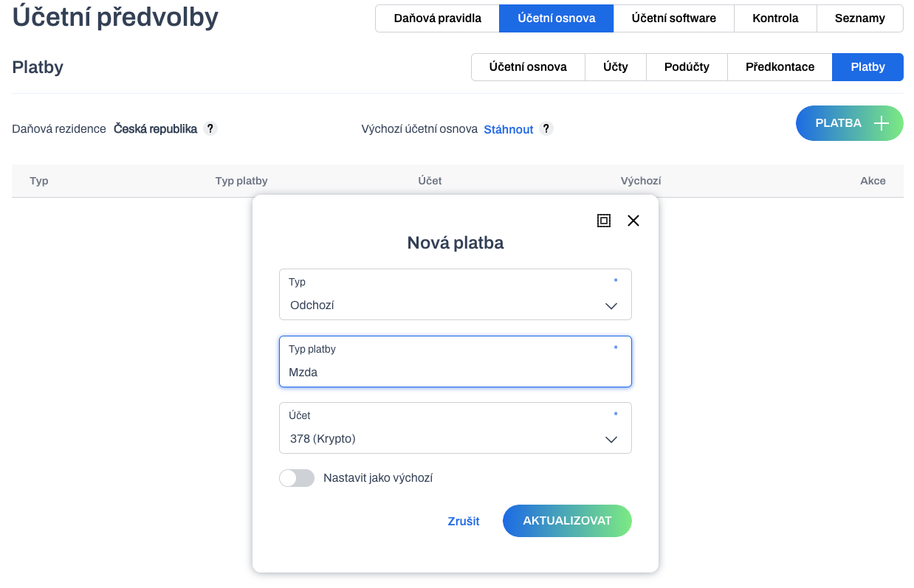The width and height of the screenshot is (914, 588).
Task: Select the Účty sub-tab
Action: tap(616, 67)
